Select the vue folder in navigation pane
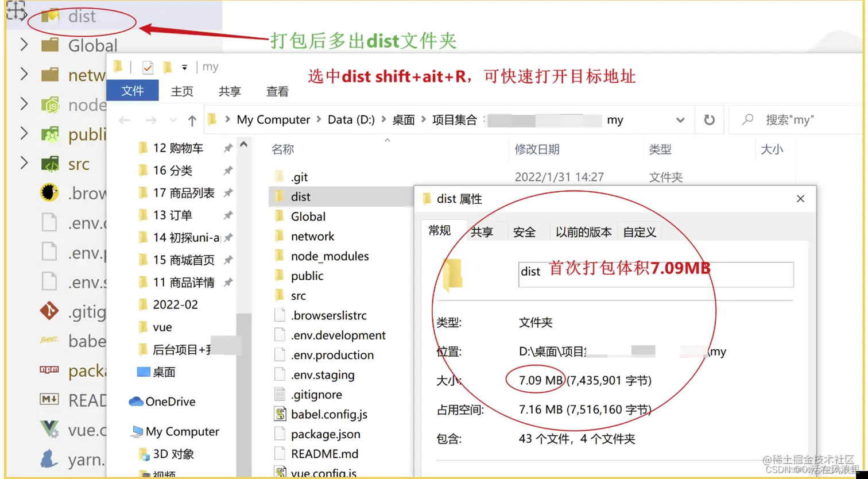This screenshot has width=868, height=479. 162,327
